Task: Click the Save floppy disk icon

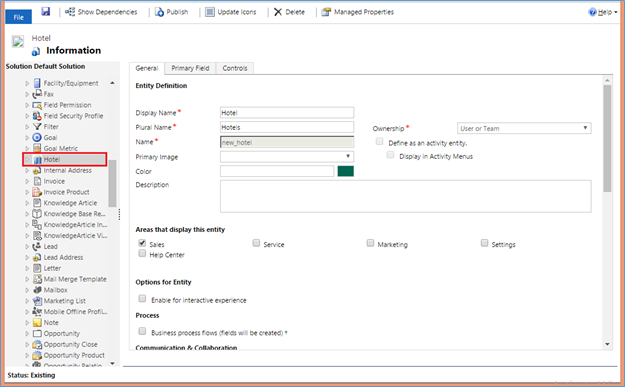Action: tap(46, 12)
